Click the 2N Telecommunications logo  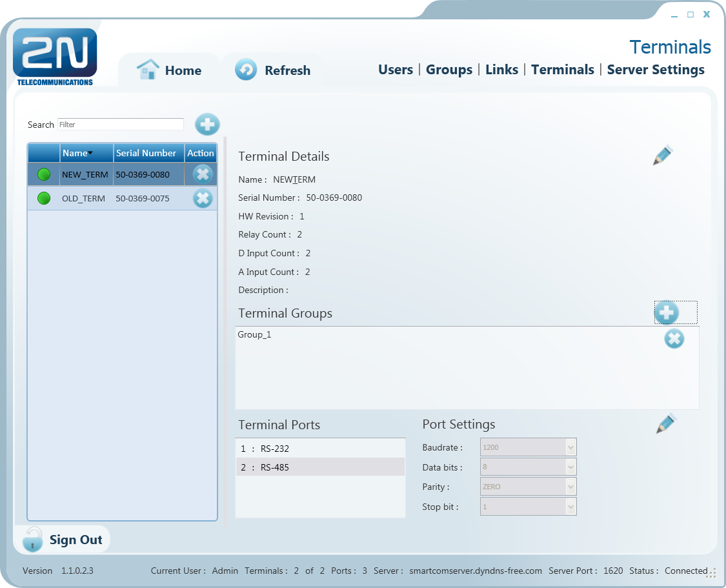pyautogui.click(x=55, y=57)
